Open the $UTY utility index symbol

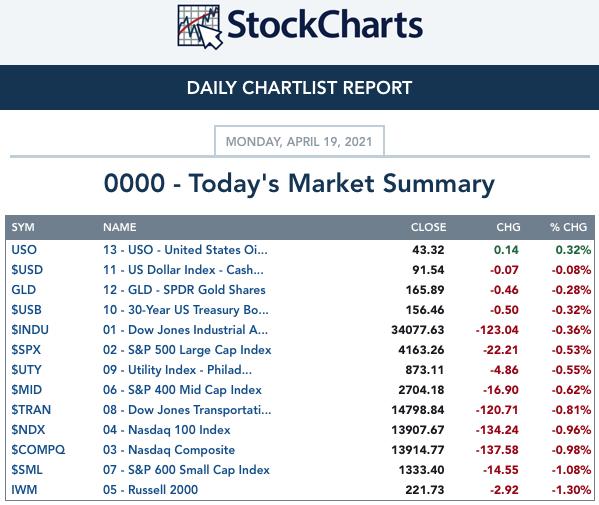(x=26, y=370)
